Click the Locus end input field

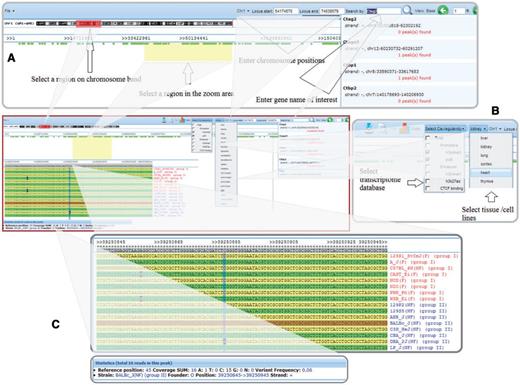coord(332,11)
